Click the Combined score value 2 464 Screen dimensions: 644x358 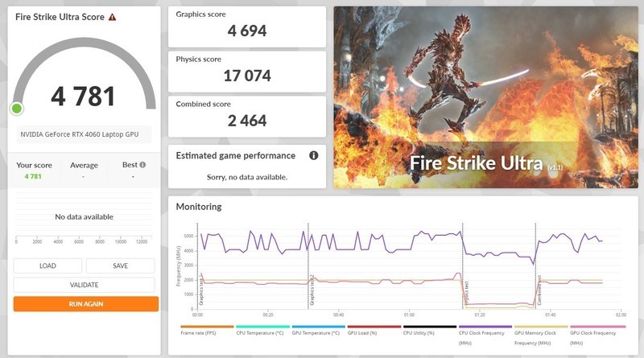click(x=247, y=121)
